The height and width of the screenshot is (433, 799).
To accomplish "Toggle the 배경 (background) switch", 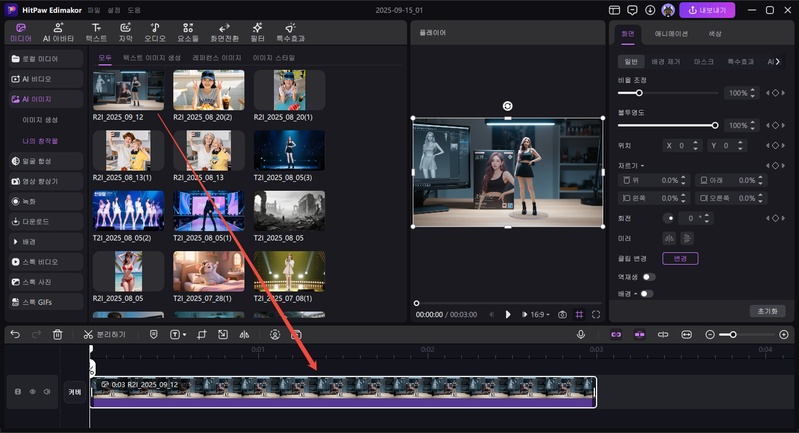I will pyautogui.click(x=647, y=293).
